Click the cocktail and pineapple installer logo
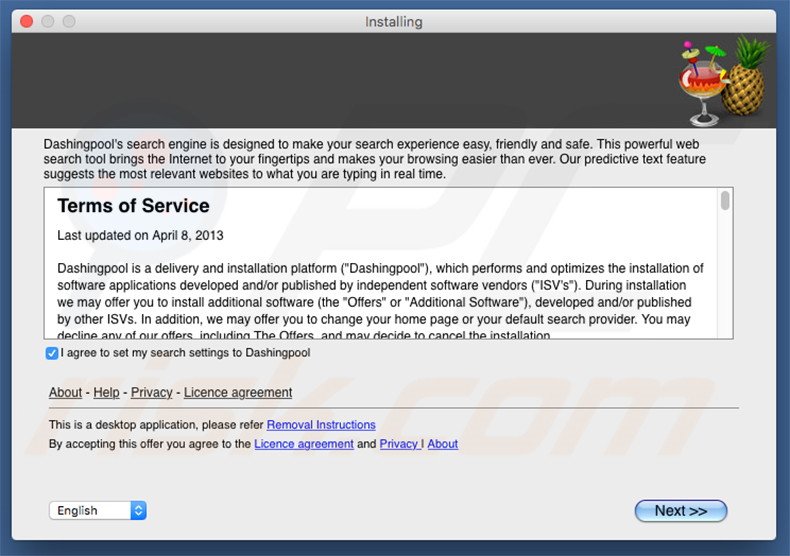 (723, 81)
